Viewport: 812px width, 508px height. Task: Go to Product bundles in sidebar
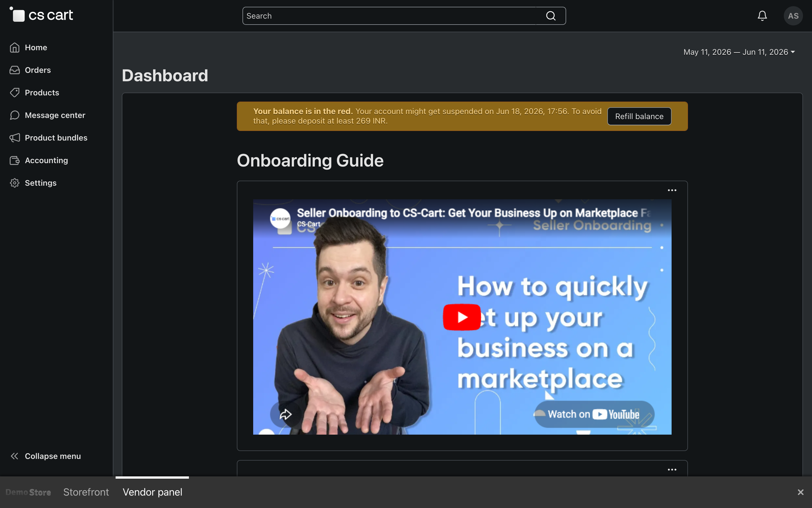pos(56,137)
